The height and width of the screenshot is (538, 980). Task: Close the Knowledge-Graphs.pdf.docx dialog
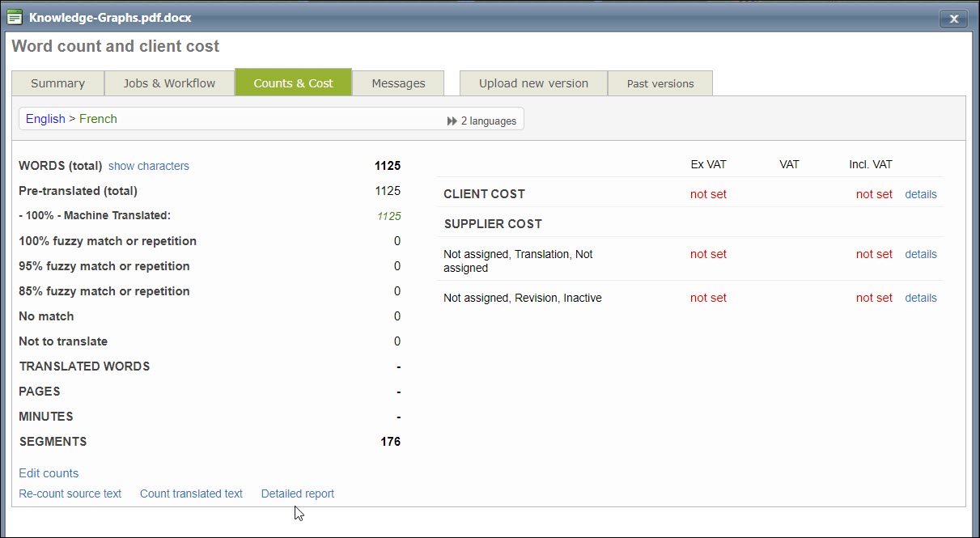[x=953, y=19]
